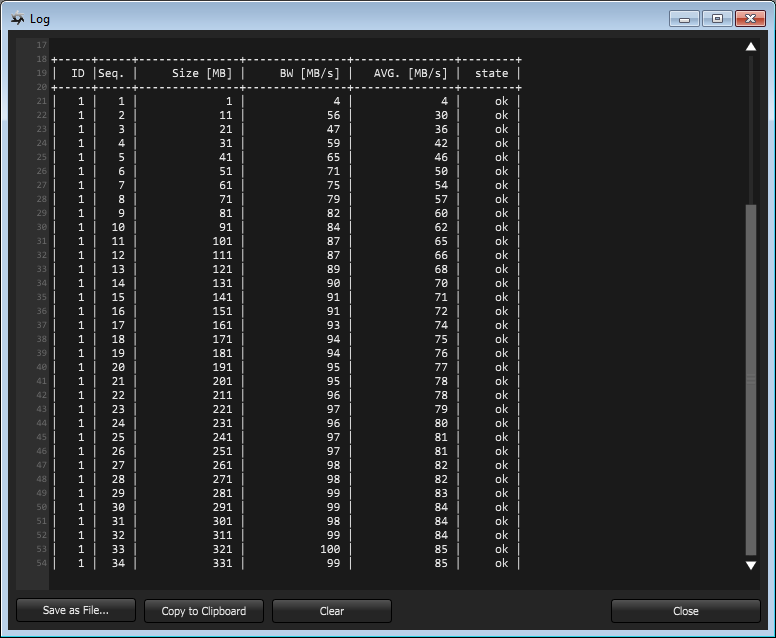Click BW value 100 in sequence 33 row
Screen dimensions: 776x638
tap(330, 549)
